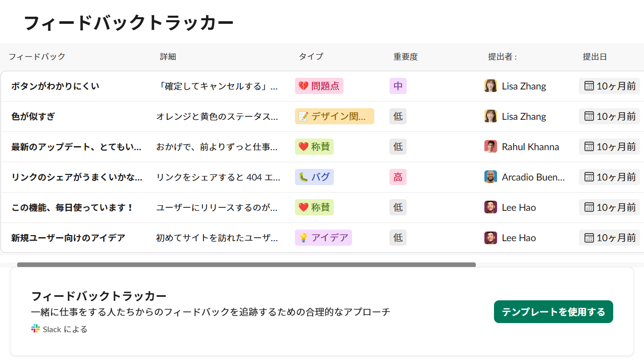Click Lee Hao avatar in 新規ユーザー row

[490, 238]
